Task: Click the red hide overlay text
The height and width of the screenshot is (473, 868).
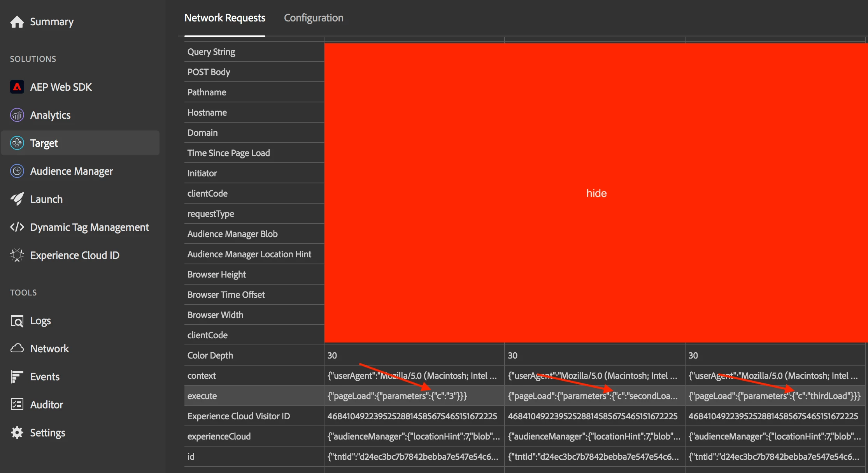Action: [596, 193]
